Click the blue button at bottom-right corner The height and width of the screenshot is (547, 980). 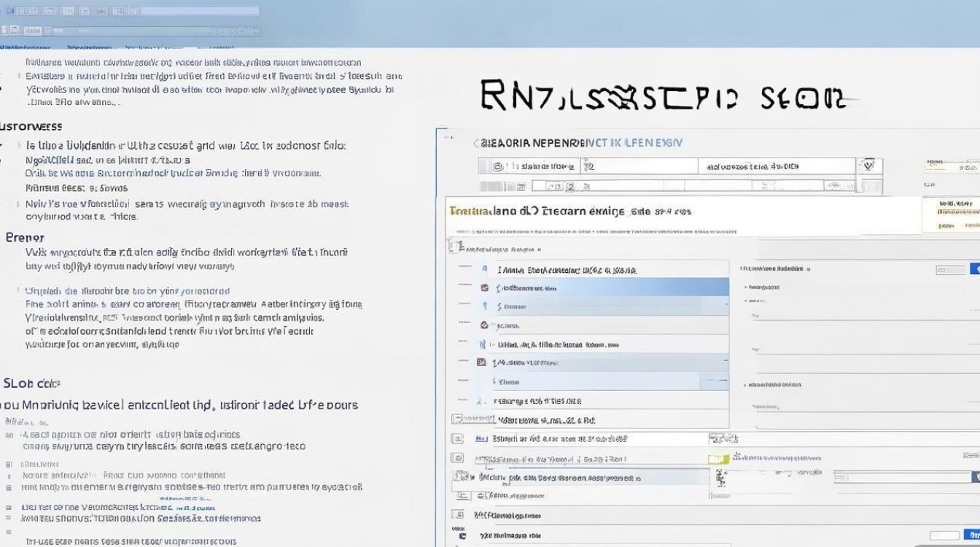click(974, 535)
